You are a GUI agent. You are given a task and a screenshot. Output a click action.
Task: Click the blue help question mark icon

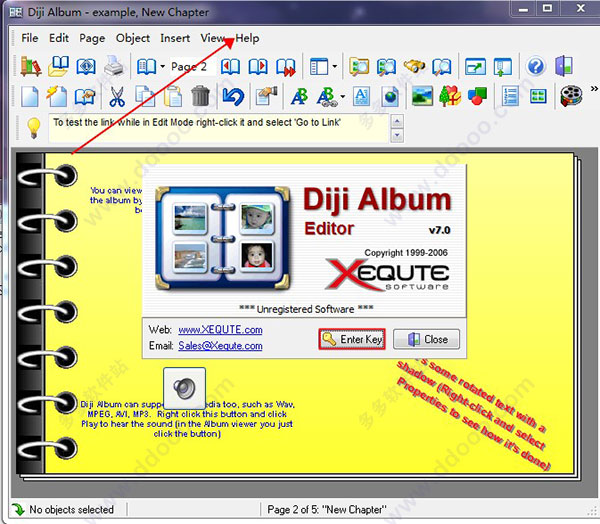[x=536, y=66]
